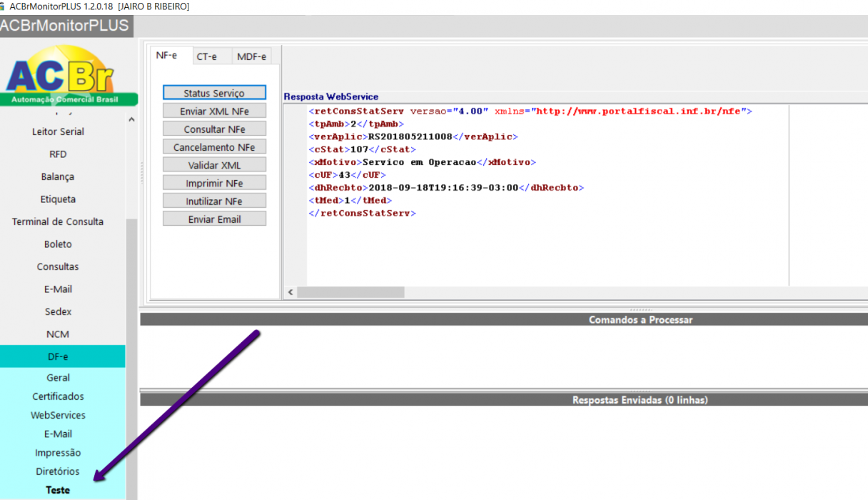This screenshot has height=500, width=868.
Task: Click the Imprimir NFe button
Action: (x=214, y=183)
